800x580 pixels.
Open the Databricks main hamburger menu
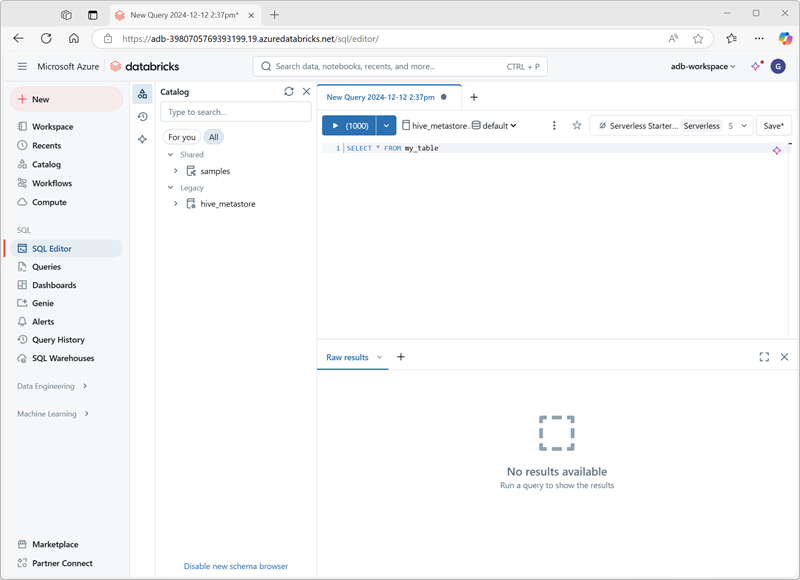(x=22, y=66)
